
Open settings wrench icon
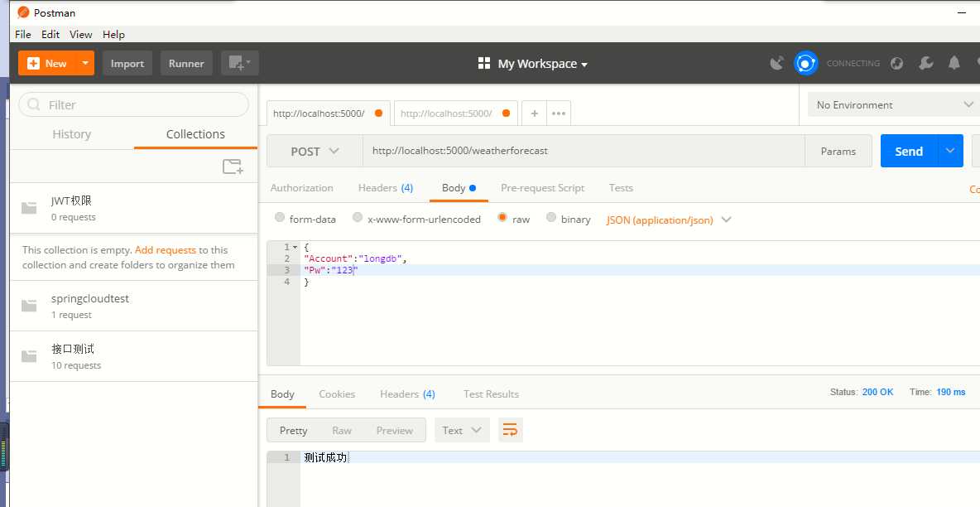pyautogui.click(x=925, y=63)
